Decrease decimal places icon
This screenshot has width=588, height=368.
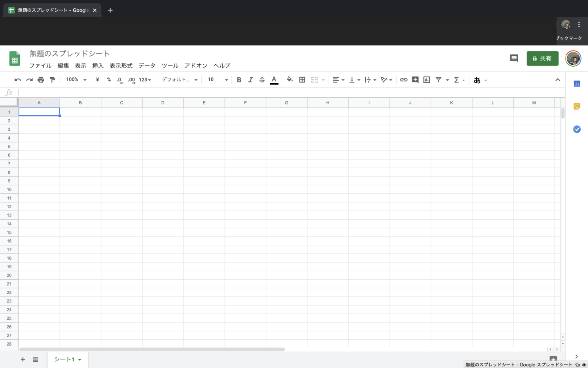point(120,80)
